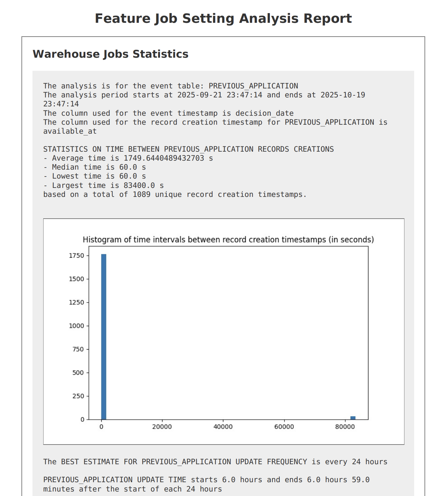Click the 500 y-axis tick label

point(78,373)
